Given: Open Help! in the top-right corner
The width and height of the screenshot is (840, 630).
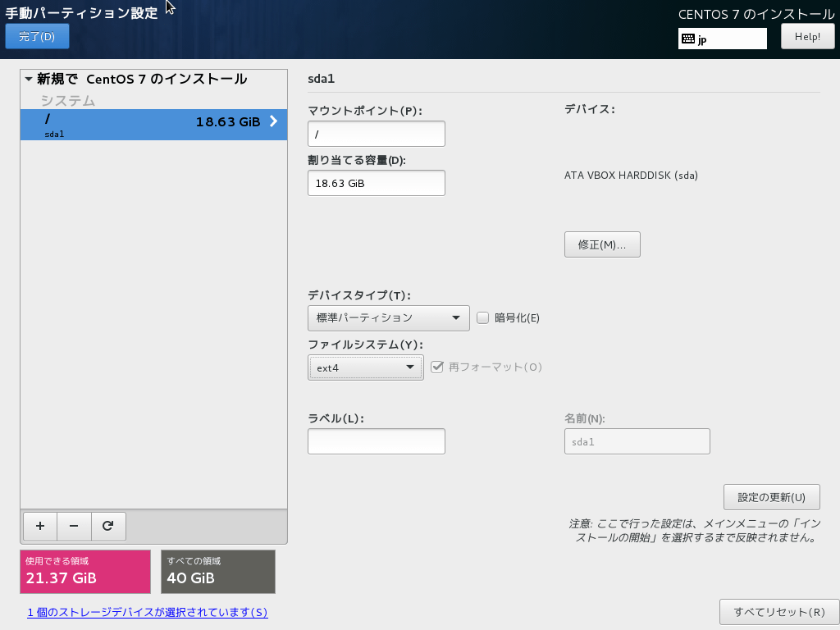Looking at the screenshot, I should coord(807,35).
